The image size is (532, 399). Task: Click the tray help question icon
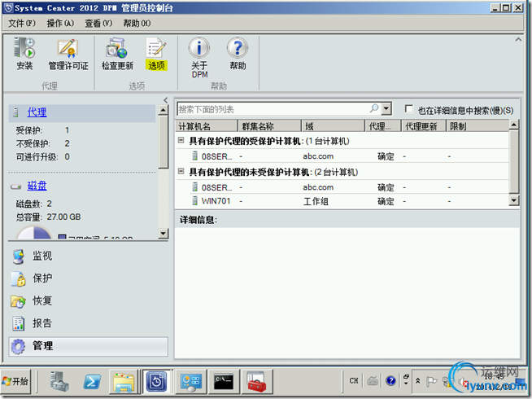tap(390, 380)
